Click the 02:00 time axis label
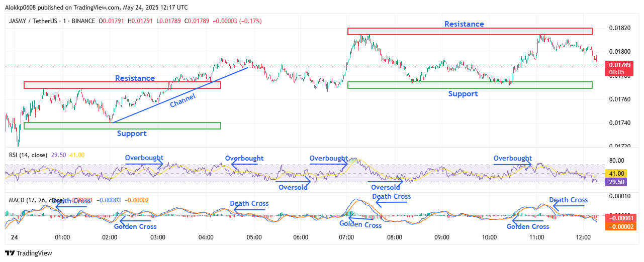 click(110, 236)
